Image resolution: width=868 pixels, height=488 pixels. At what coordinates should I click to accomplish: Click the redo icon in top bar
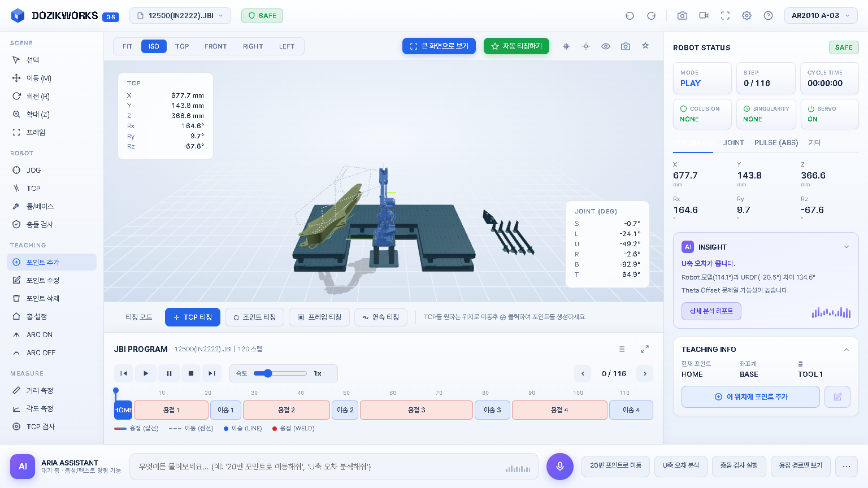651,16
